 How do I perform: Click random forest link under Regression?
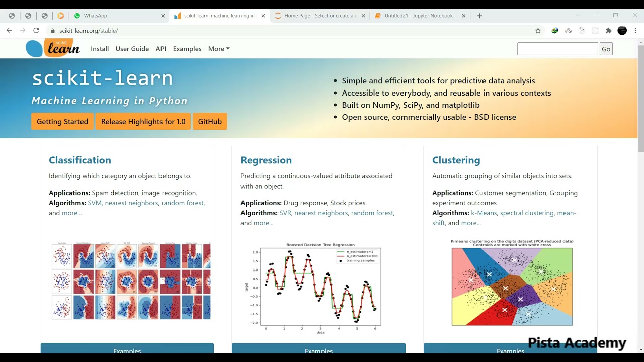372,213
